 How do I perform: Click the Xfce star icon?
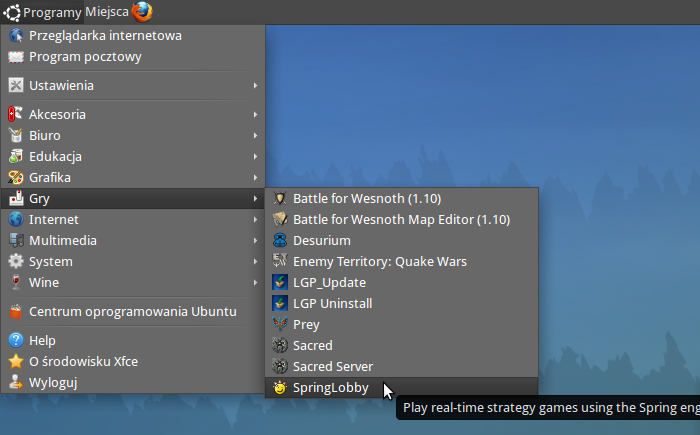point(16,361)
